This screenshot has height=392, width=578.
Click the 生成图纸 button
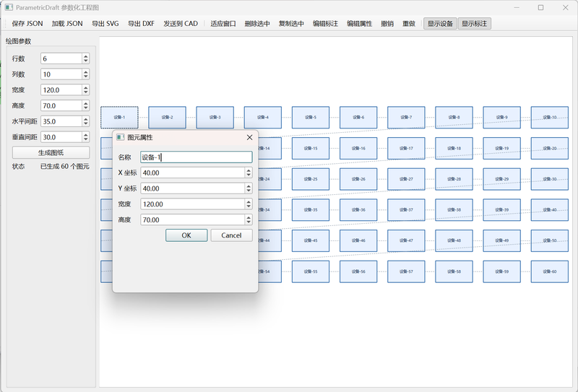point(51,152)
